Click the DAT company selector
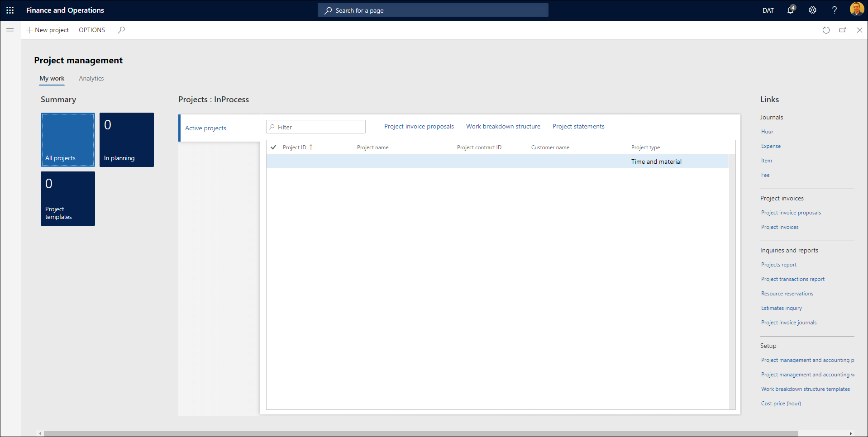Image resolution: width=868 pixels, height=437 pixels. [768, 10]
